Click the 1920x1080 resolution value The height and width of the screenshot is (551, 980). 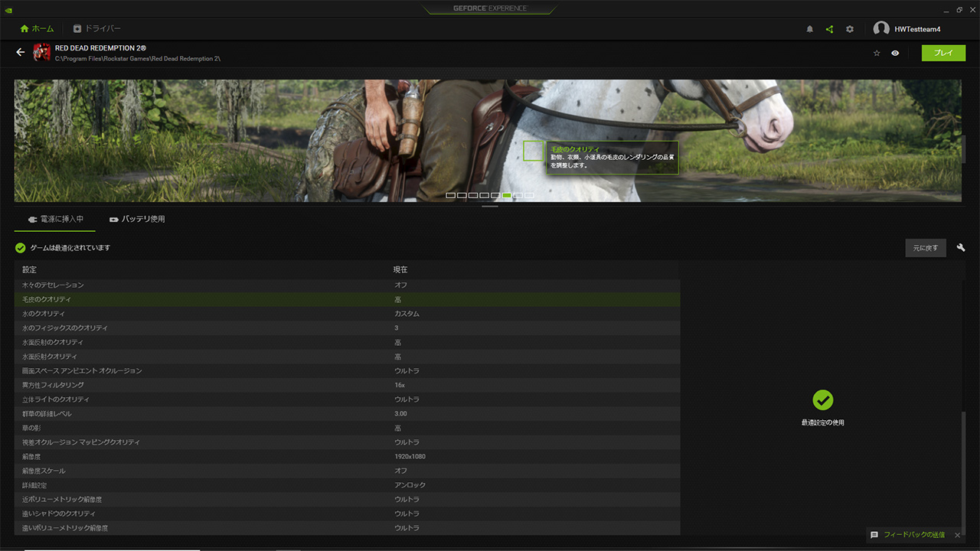pos(410,456)
